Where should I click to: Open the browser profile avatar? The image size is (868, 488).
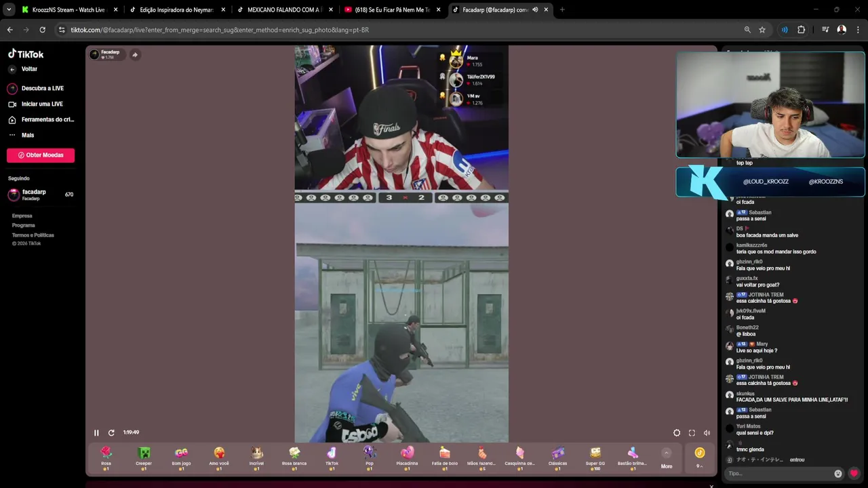click(842, 30)
